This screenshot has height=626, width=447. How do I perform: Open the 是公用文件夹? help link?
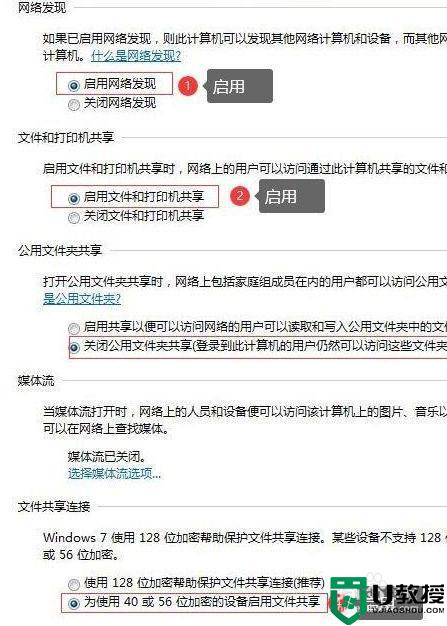coord(82,299)
